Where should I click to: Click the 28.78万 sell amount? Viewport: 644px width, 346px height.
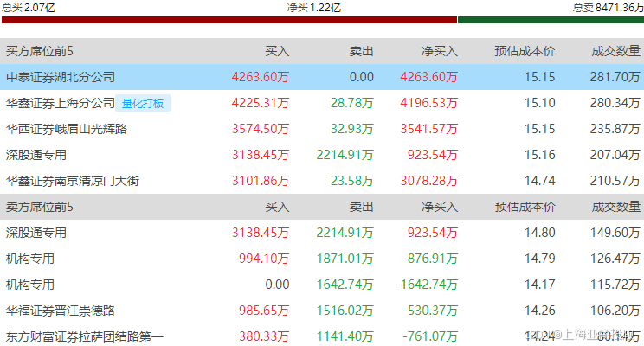coord(352,103)
